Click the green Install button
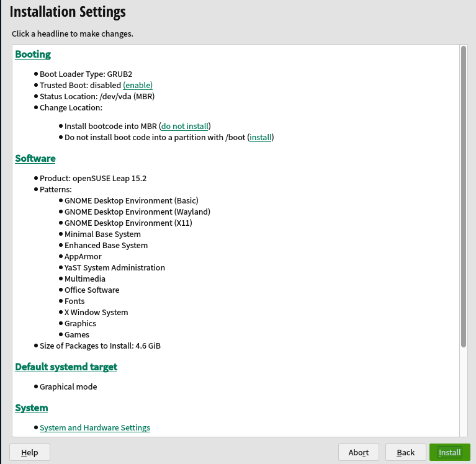 tap(449, 452)
